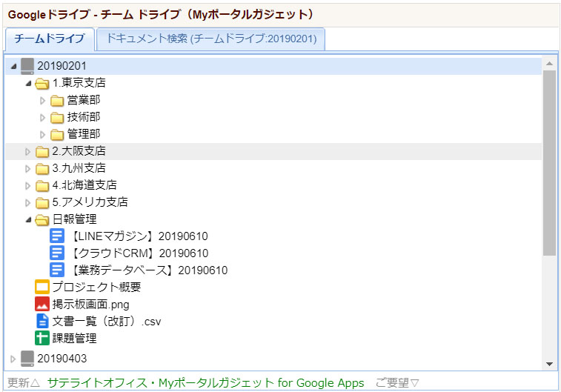This screenshot has width=561, height=392.
Task: Select the 5.アメリカ支店 label
Action: click(x=90, y=202)
